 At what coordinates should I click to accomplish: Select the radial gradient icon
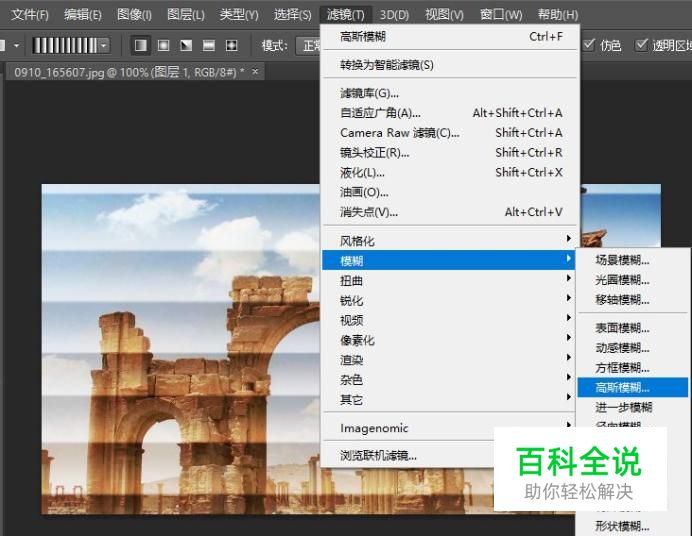pos(164,45)
